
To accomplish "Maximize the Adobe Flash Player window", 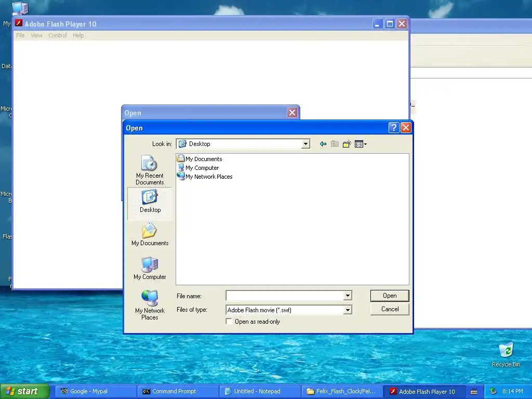I will pyautogui.click(x=390, y=24).
